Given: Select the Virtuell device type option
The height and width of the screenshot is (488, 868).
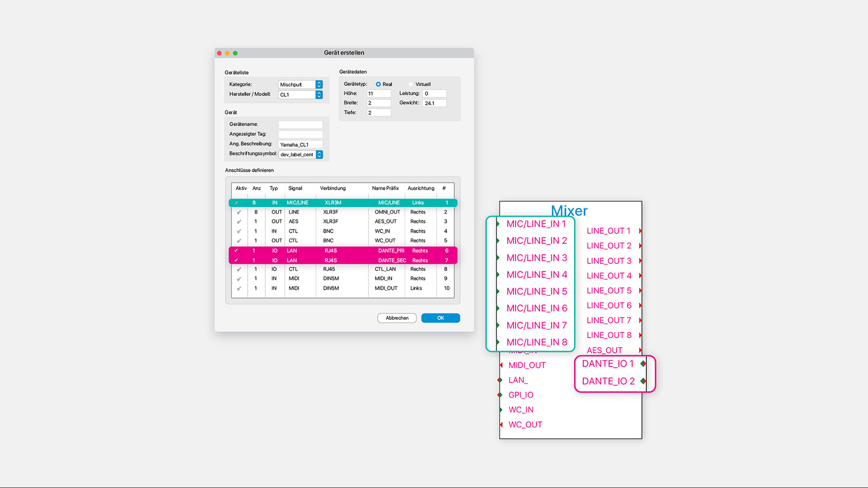Looking at the screenshot, I should (411, 84).
